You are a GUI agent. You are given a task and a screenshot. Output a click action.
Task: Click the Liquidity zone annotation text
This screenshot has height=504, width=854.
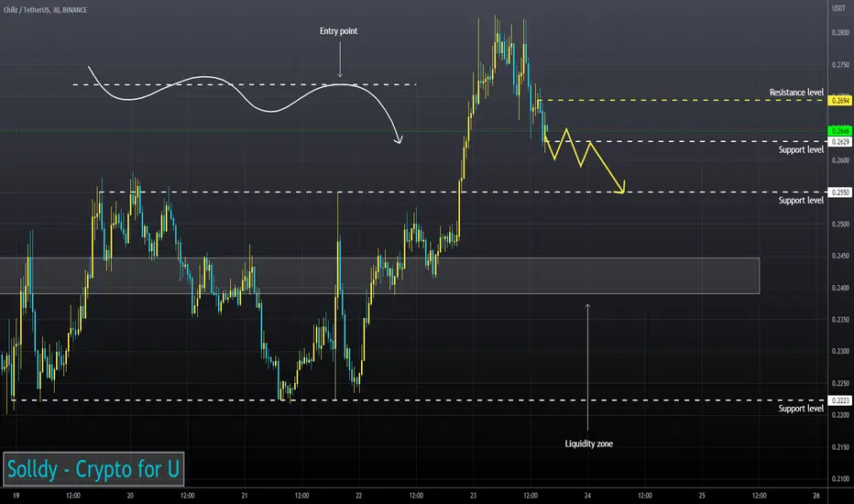click(589, 444)
